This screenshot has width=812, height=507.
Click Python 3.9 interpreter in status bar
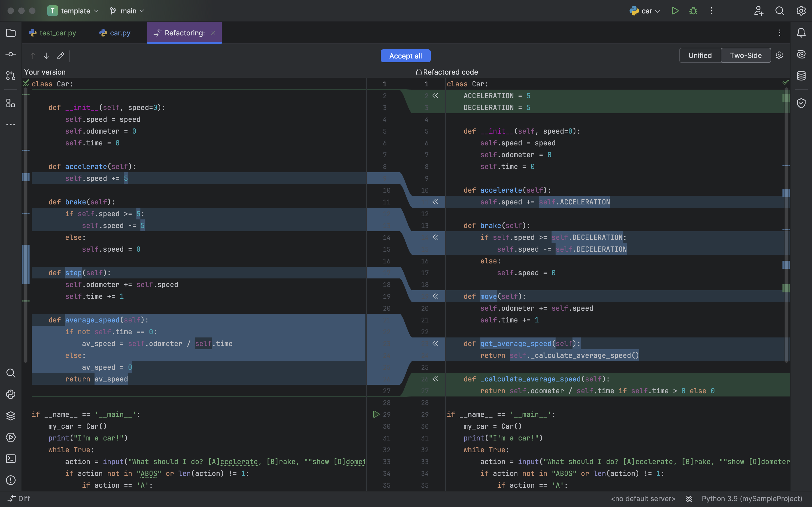752,499
